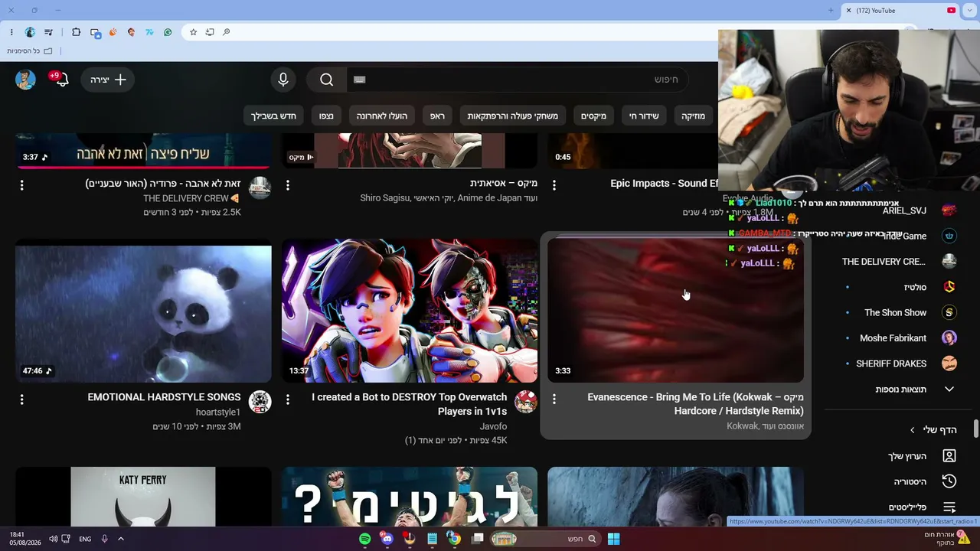Show hidden system tray icons
The image size is (980, 551).
(120, 539)
